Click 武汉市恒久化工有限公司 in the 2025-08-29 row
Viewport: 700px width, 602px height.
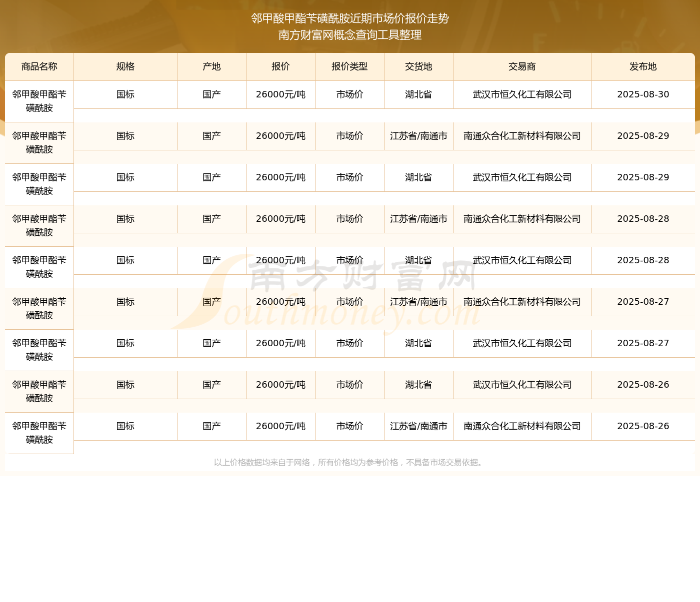(522, 177)
